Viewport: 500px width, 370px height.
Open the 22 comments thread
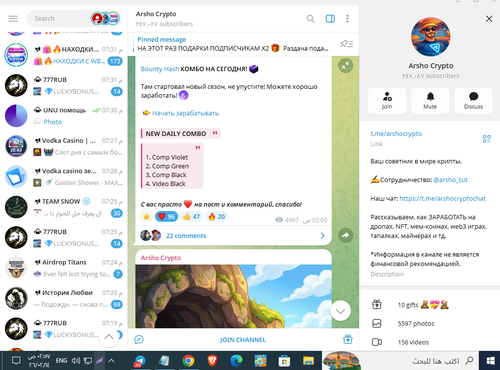pos(186,236)
